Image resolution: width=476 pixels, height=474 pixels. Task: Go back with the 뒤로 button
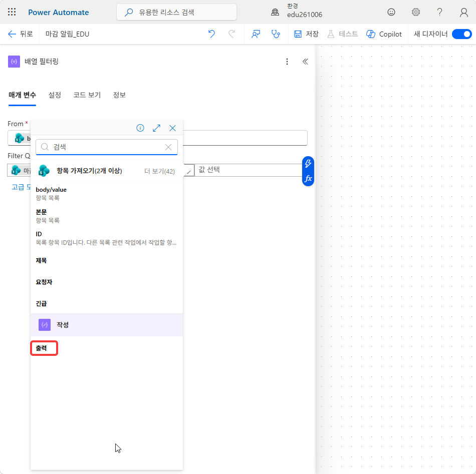(20, 34)
